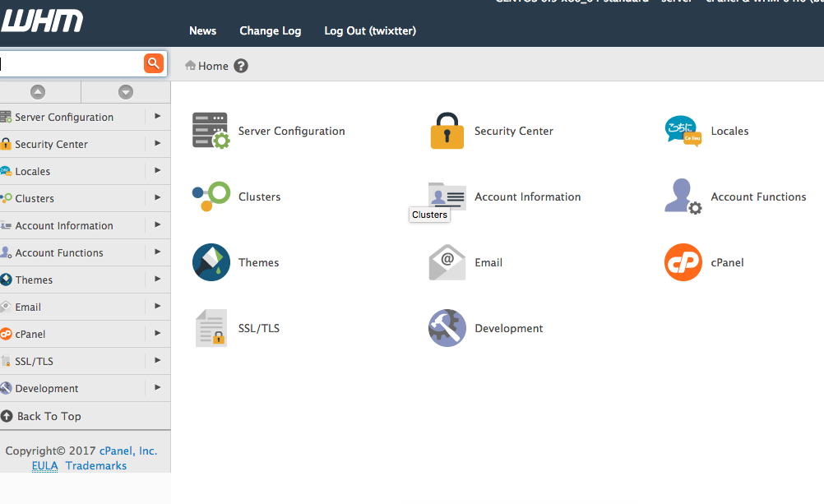
Task: Expand Email sidebar arrow
Action: [158, 306]
